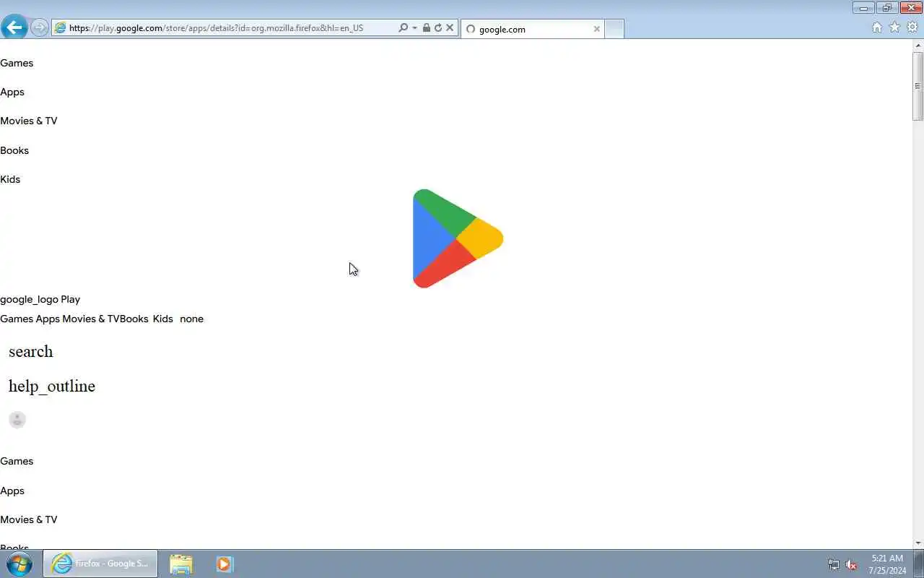Image resolution: width=924 pixels, height=578 pixels.
Task: Click the top Books link
Action: pyautogui.click(x=14, y=150)
